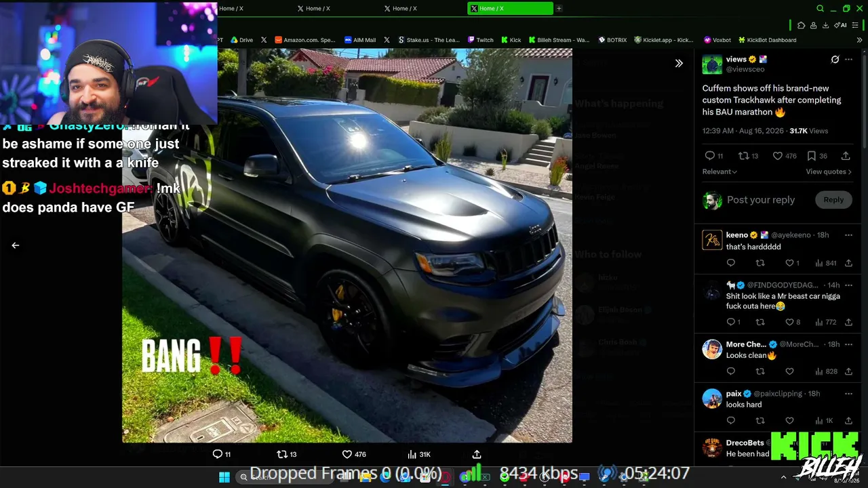
Task: Repost keeno's comment
Action: [760, 263]
